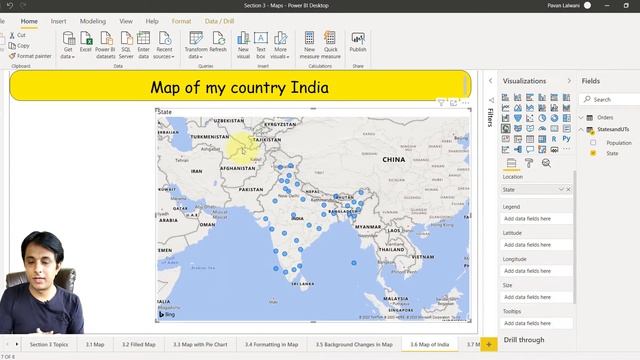This screenshot has height=360, width=640.
Task: Open the Data / Drill ribbon tab
Action: pyautogui.click(x=220, y=21)
